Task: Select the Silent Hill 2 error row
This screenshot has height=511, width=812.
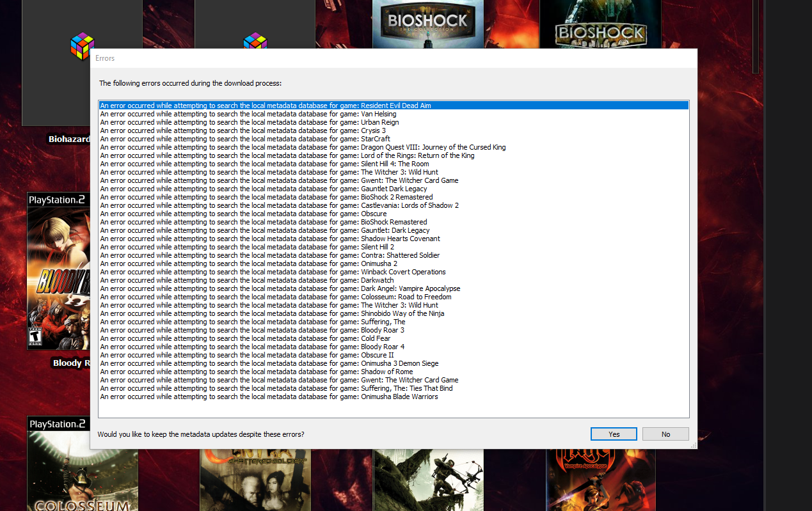Action: pyautogui.click(x=394, y=247)
